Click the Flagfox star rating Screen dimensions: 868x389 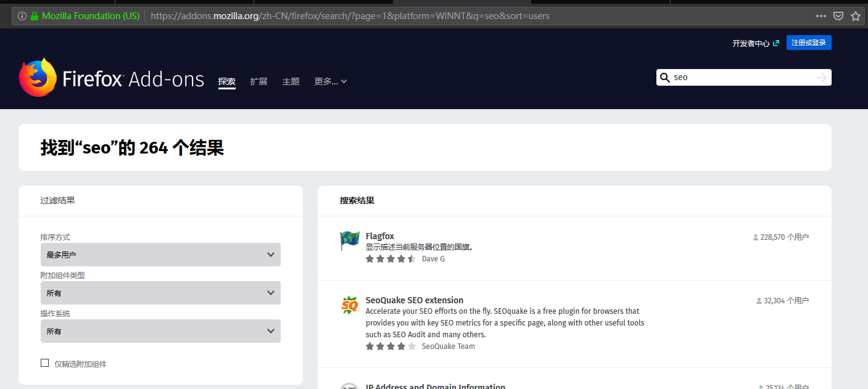(x=391, y=259)
